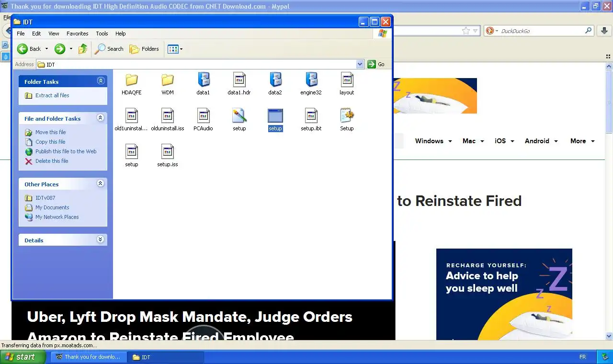Open the View menu
Image resolution: width=613 pixels, height=364 pixels.
54,34
